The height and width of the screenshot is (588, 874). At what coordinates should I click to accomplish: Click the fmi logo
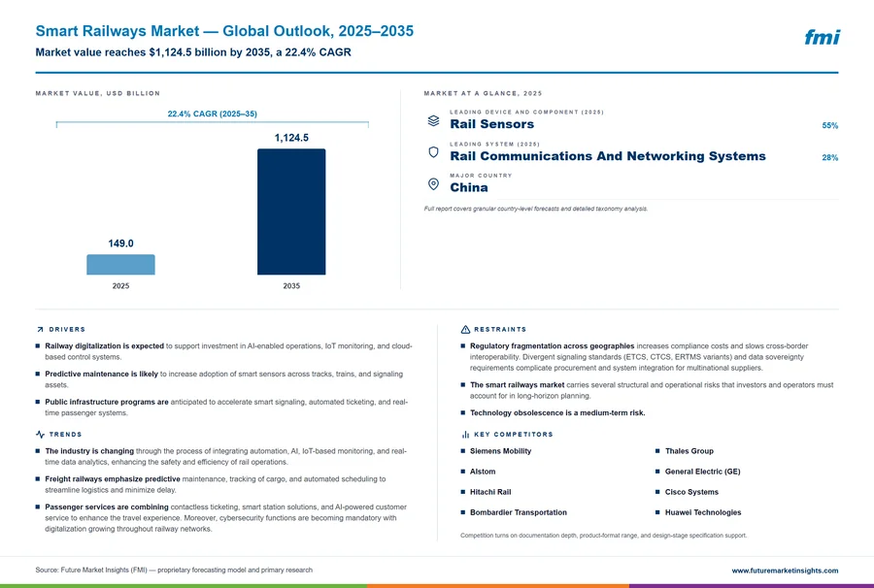coord(822,37)
